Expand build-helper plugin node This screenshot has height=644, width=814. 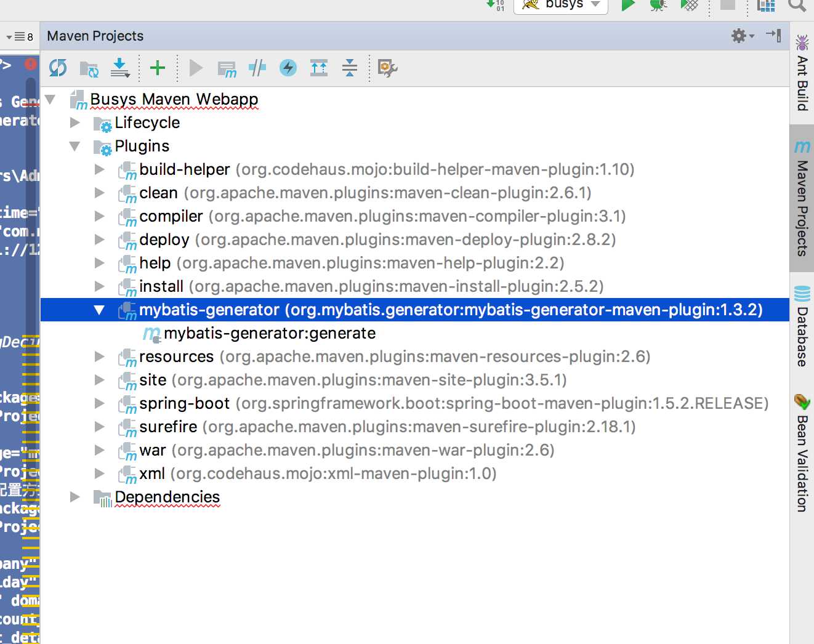(x=100, y=169)
